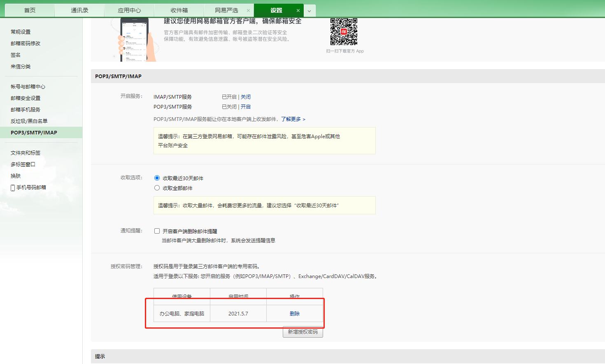This screenshot has height=364, width=605.
Task: Switch to the 首页 tab
Action: coord(30,10)
